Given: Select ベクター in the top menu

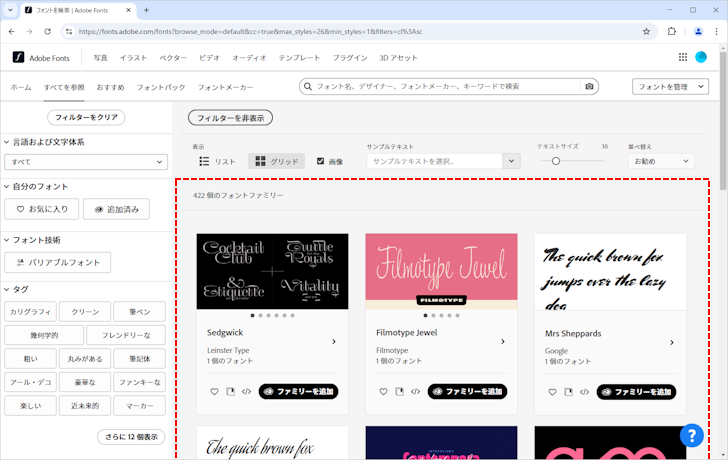Looking at the screenshot, I should (173, 58).
